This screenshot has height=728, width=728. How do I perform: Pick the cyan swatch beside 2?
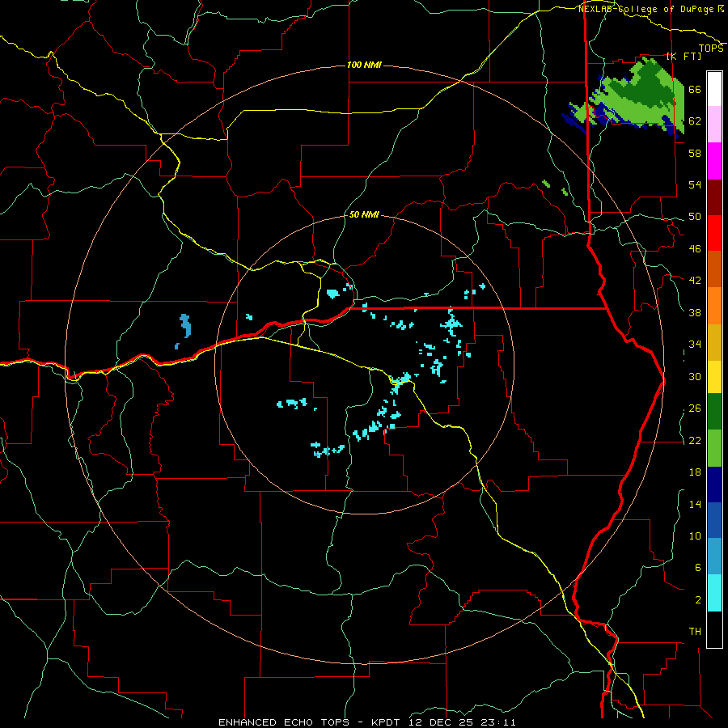[x=714, y=593]
